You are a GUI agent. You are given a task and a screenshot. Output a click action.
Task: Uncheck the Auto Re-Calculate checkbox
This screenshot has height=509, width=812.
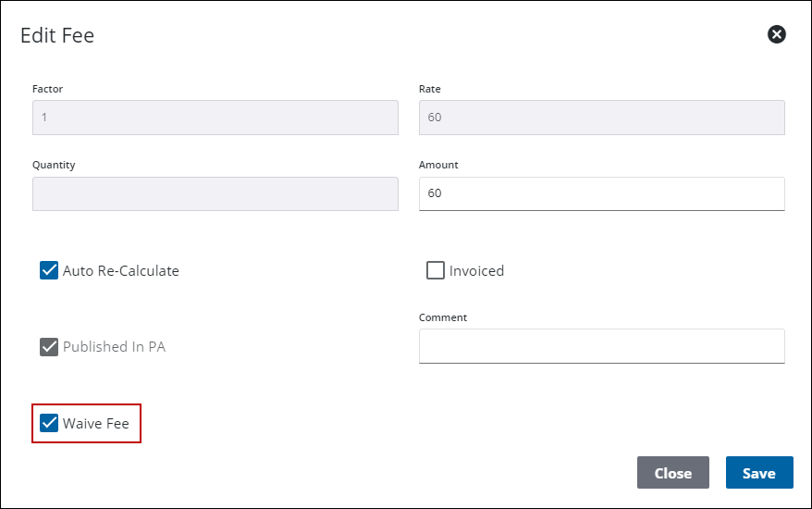pos(49,270)
